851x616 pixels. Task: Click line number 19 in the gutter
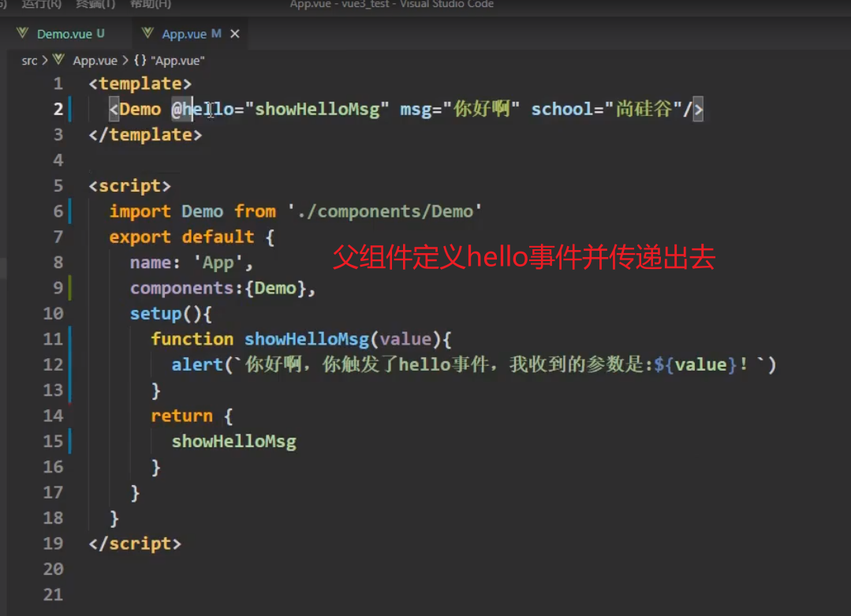[53, 543]
